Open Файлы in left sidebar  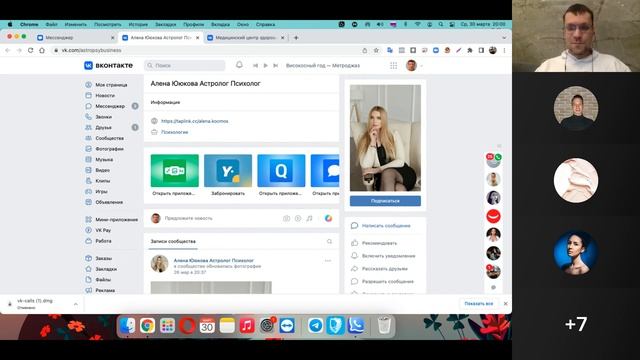98,280
